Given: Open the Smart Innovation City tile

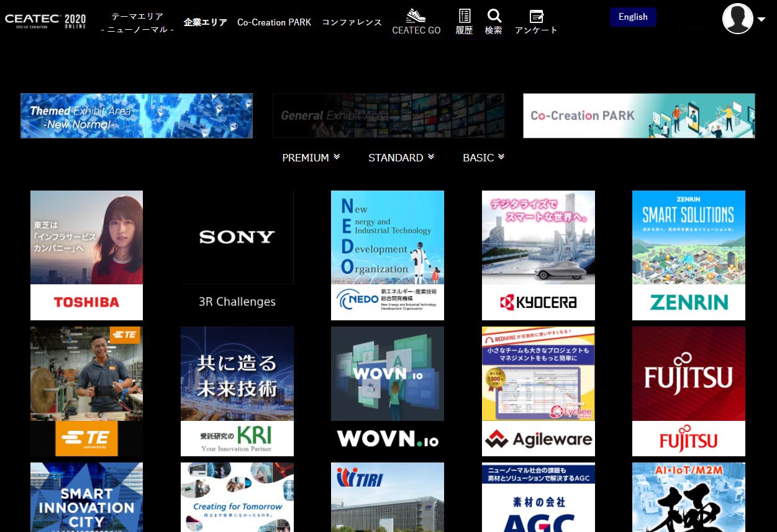Looking at the screenshot, I should pyautogui.click(x=86, y=497).
